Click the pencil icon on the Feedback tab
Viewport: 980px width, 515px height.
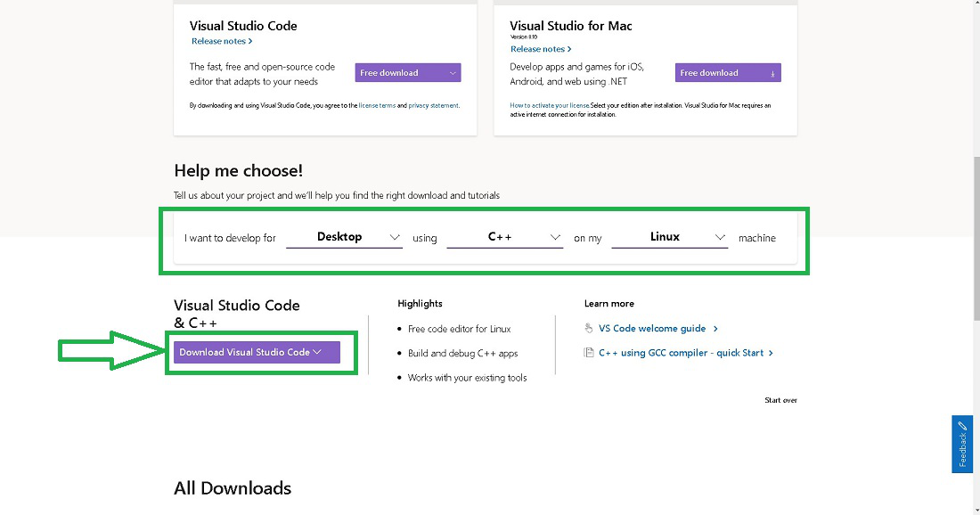962,426
